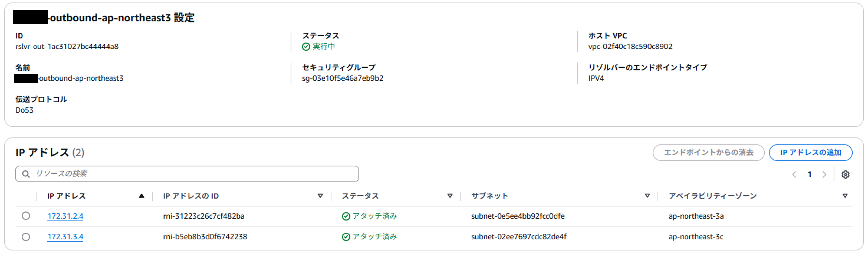This screenshot has width=868, height=254.
Task: Select the radio button for 172.31.2.4
Action: 26,216
